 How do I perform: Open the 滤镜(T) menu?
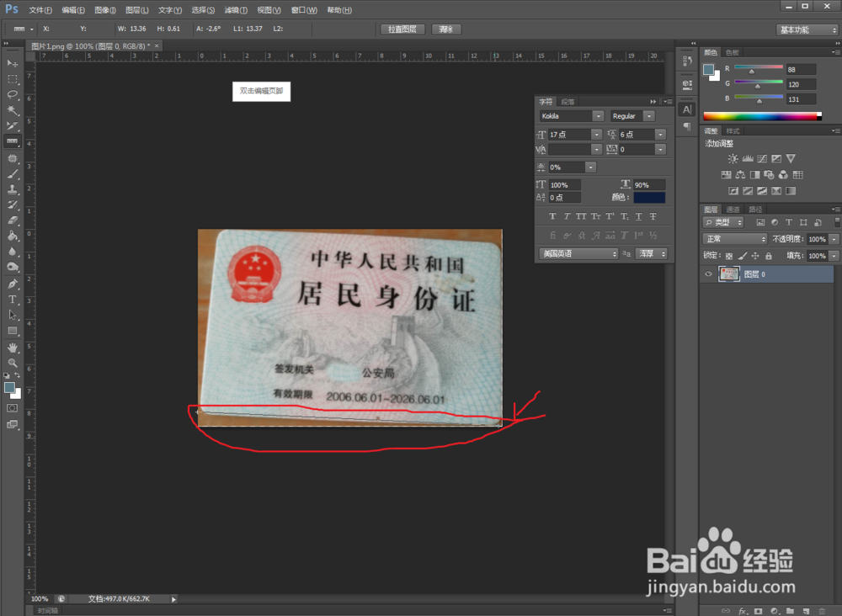pos(236,10)
